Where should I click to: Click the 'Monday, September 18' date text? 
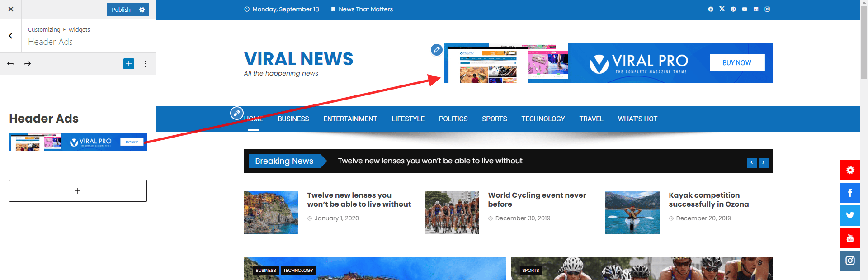tap(286, 9)
